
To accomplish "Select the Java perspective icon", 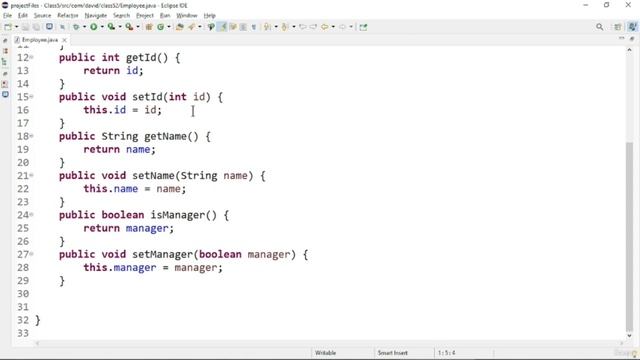I will coord(633,27).
